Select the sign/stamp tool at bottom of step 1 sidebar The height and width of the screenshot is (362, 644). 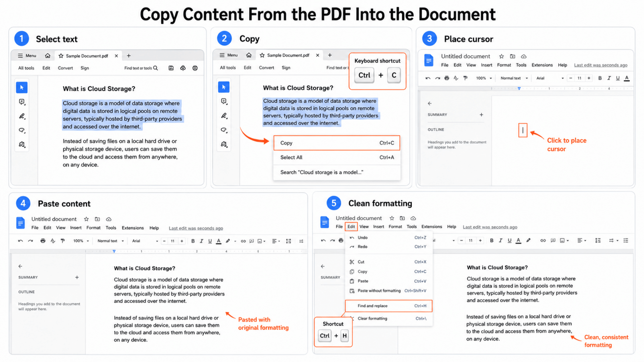(22, 144)
